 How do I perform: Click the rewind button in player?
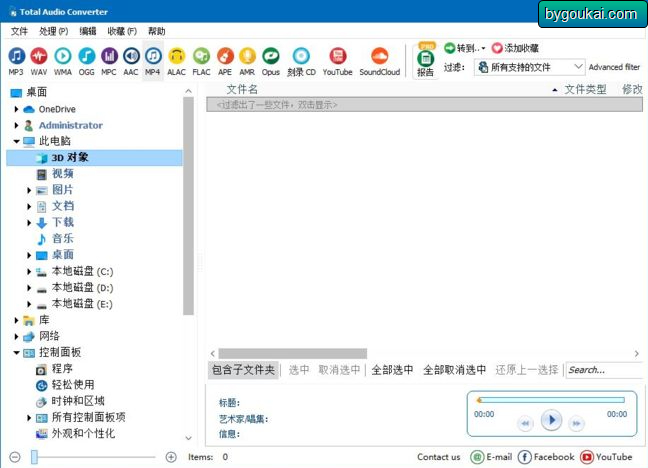pyautogui.click(x=525, y=423)
